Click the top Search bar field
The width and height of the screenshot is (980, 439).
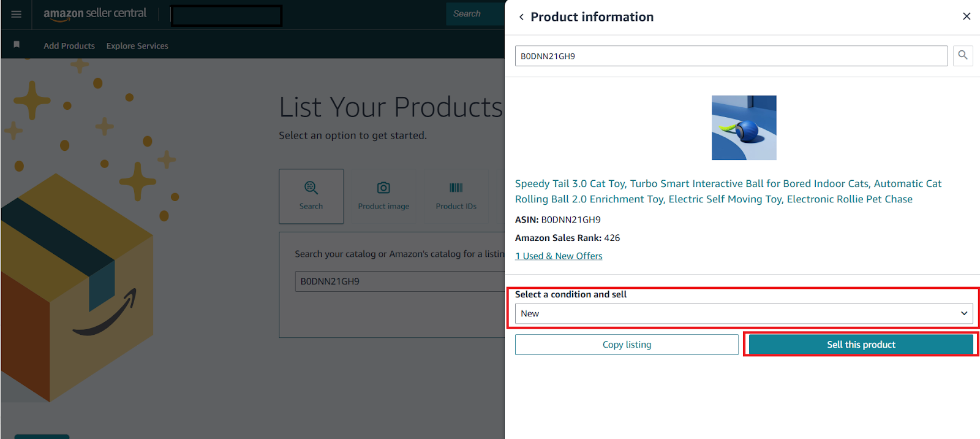pyautogui.click(x=475, y=13)
